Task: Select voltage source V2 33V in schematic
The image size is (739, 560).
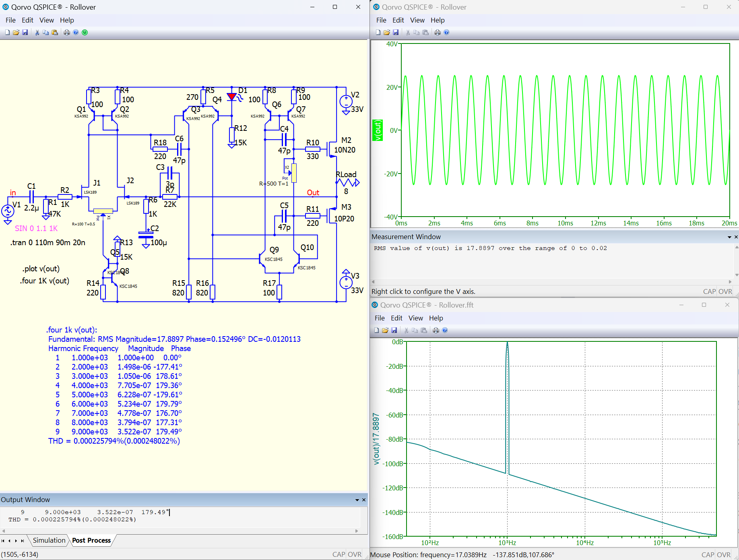Action: tap(346, 102)
